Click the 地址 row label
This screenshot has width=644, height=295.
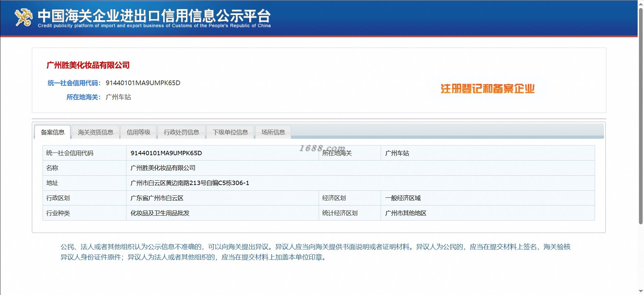pyautogui.click(x=85, y=183)
